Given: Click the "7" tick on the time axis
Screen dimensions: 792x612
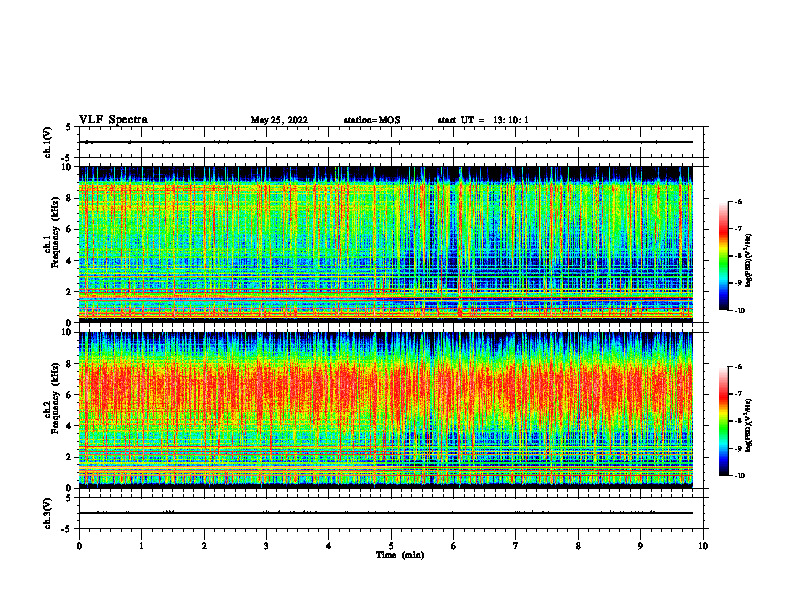Looking at the screenshot, I should click(x=516, y=546).
